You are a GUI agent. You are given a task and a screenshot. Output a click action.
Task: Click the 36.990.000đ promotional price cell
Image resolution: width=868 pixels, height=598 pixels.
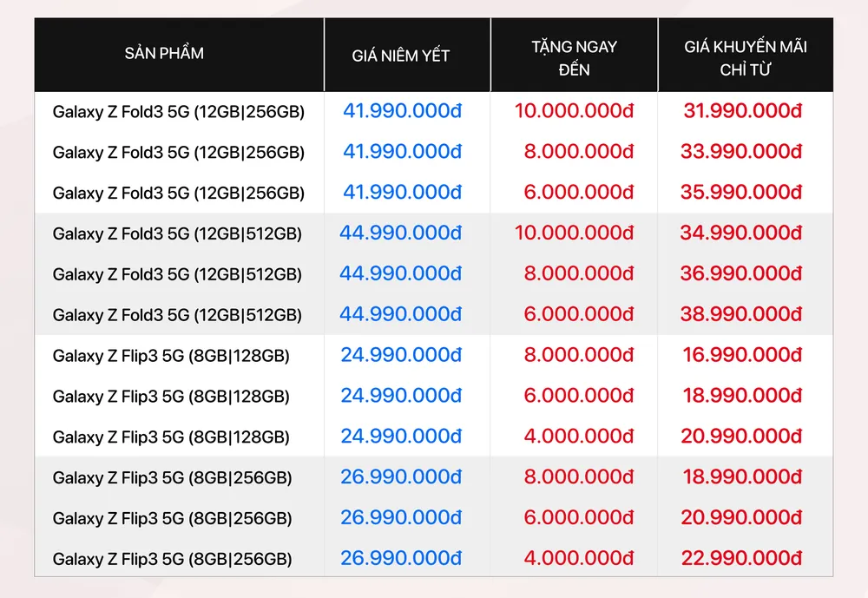click(740, 274)
